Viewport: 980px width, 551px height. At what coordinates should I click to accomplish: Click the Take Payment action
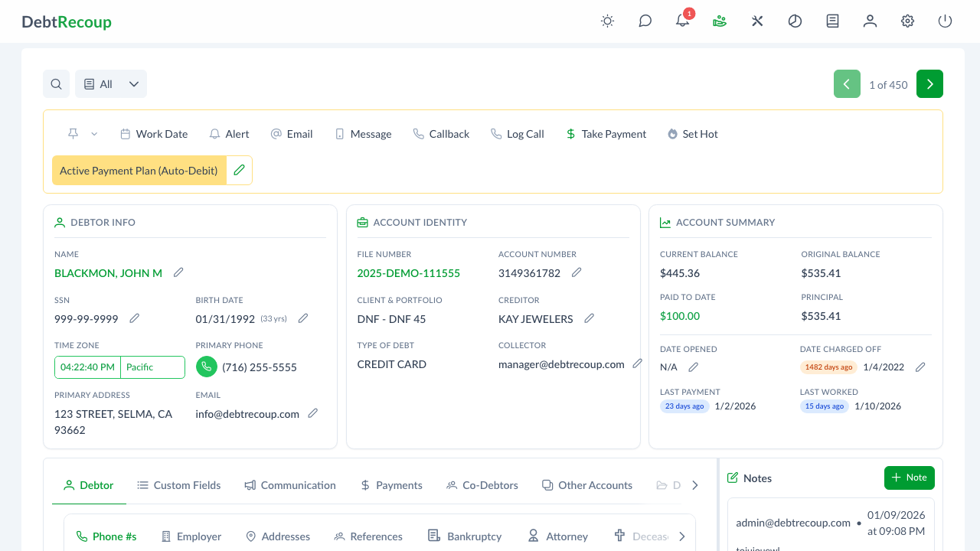point(606,133)
